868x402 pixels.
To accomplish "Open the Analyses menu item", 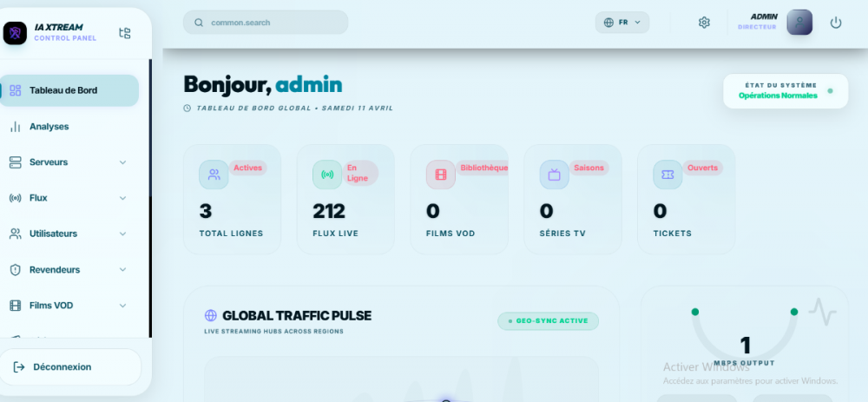I will tap(49, 127).
